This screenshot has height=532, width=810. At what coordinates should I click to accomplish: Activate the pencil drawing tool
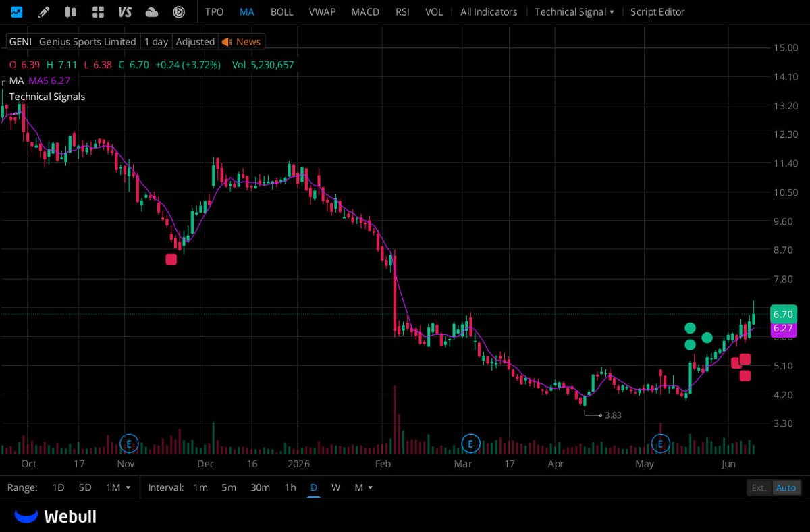tap(44, 11)
